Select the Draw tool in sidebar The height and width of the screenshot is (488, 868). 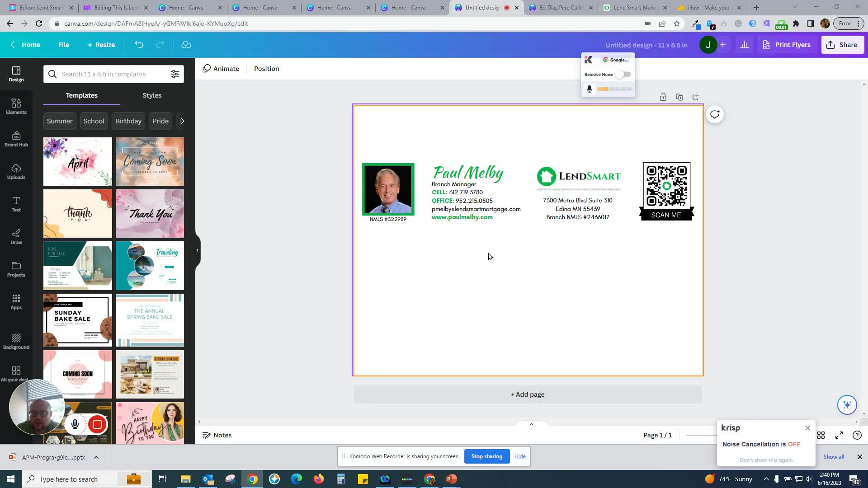(16, 237)
